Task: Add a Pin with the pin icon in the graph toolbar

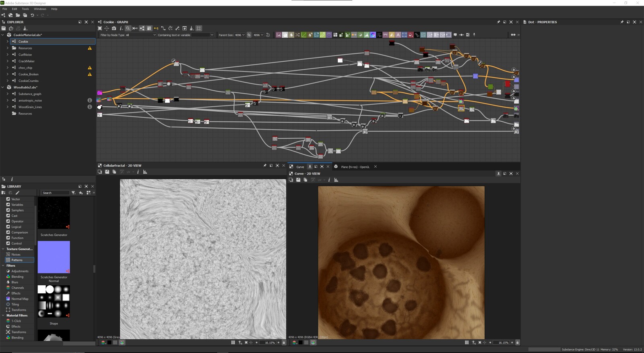Action: click(474, 35)
